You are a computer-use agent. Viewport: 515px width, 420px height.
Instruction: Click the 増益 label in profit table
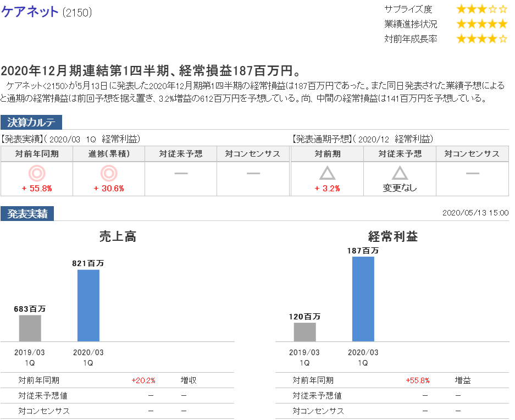pos(463,380)
